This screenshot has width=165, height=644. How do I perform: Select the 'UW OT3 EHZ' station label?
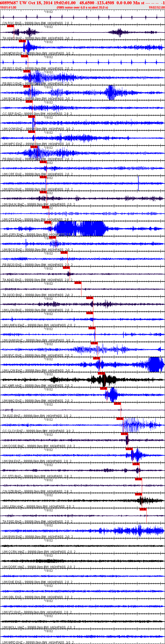[12, 220]
